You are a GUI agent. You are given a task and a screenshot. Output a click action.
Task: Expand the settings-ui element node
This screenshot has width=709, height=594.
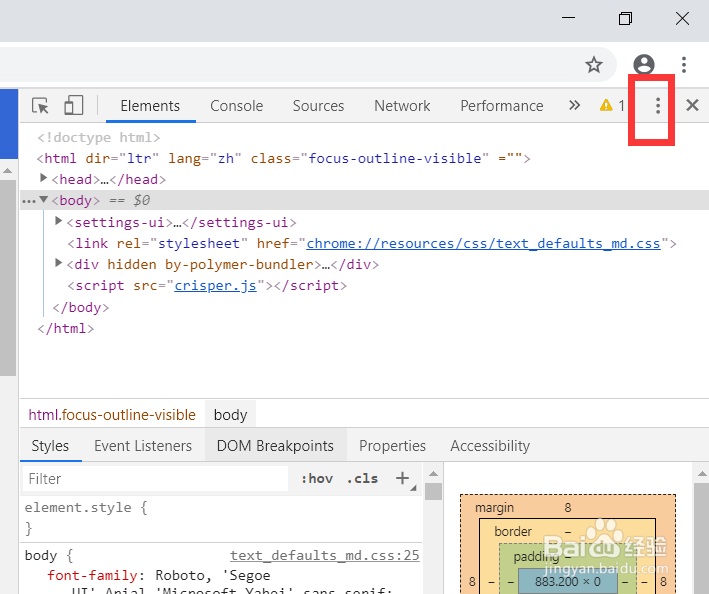point(58,221)
